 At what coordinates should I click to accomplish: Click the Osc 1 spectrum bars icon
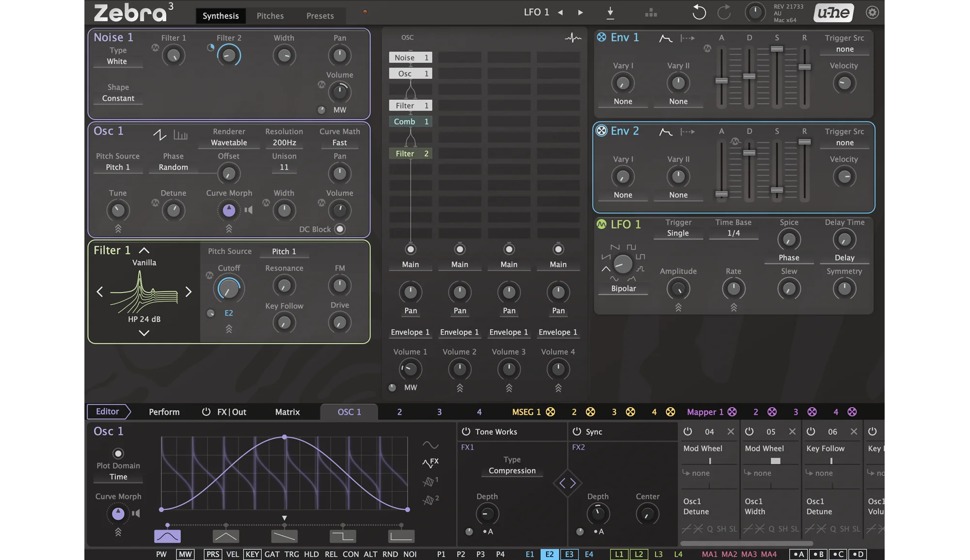coord(180,134)
